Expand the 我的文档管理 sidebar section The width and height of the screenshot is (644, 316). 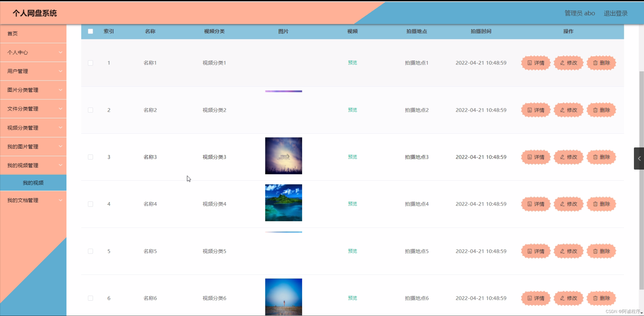pyautogui.click(x=33, y=200)
